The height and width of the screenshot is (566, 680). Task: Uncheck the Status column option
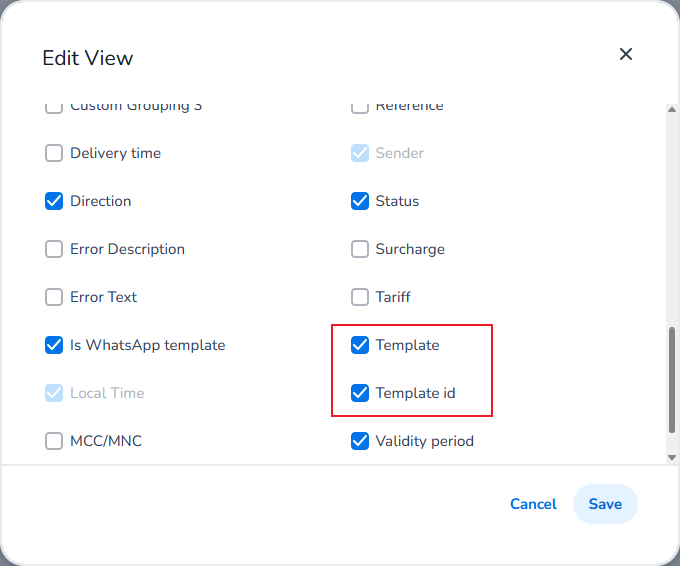[x=360, y=201]
